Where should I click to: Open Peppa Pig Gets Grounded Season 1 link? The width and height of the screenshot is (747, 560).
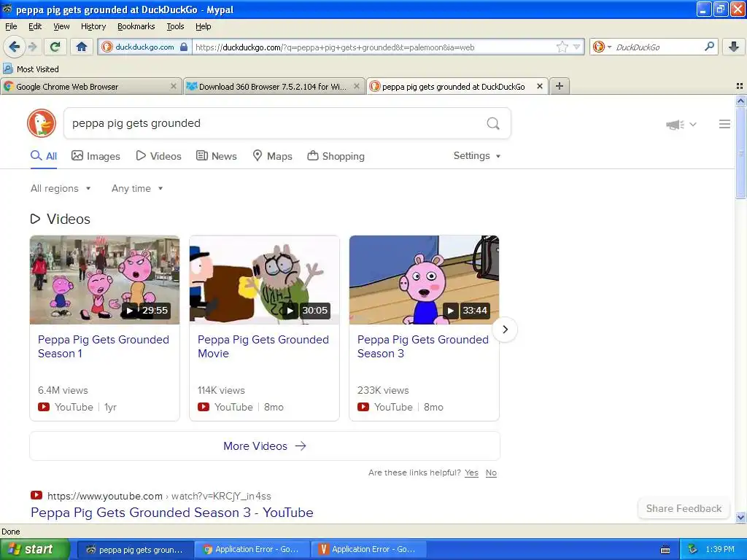coord(104,346)
